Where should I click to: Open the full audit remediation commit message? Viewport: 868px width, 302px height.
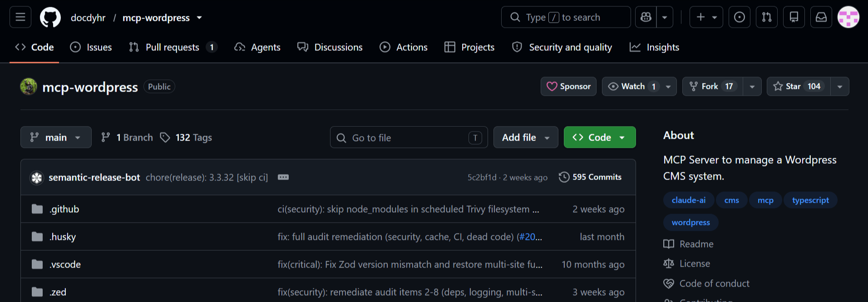click(x=395, y=237)
